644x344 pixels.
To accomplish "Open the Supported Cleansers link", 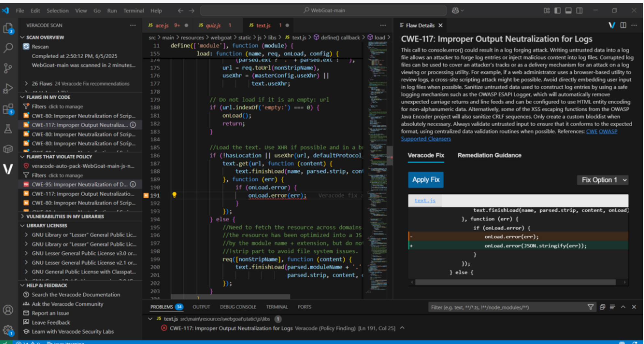I will point(426,139).
